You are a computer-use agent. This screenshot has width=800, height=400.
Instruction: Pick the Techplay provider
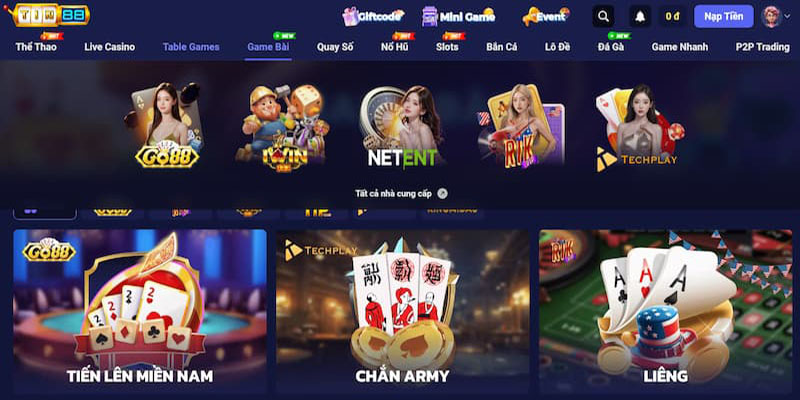[x=640, y=128]
